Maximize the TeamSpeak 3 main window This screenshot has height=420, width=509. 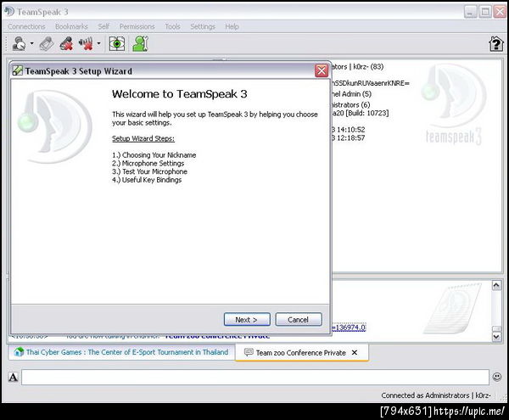[x=485, y=12]
